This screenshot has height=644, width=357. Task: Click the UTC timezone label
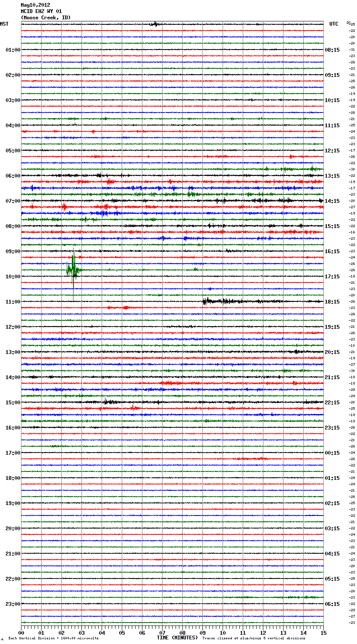point(334,24)
